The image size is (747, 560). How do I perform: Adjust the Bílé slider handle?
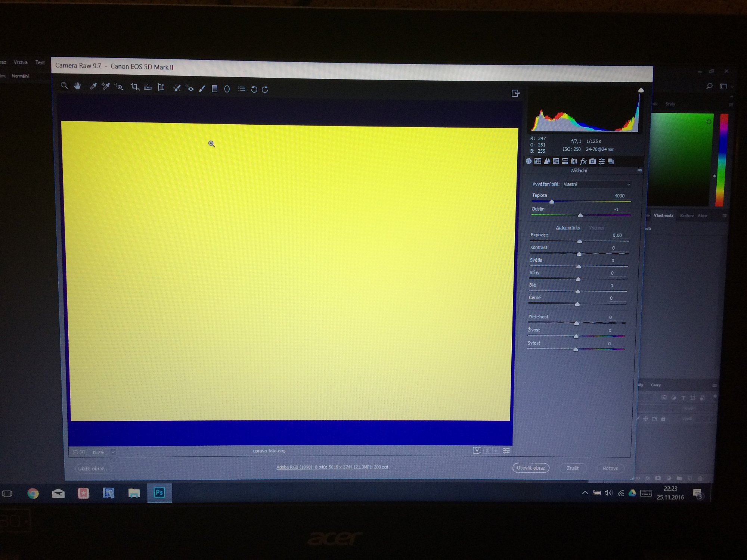[x=578, y=291]
